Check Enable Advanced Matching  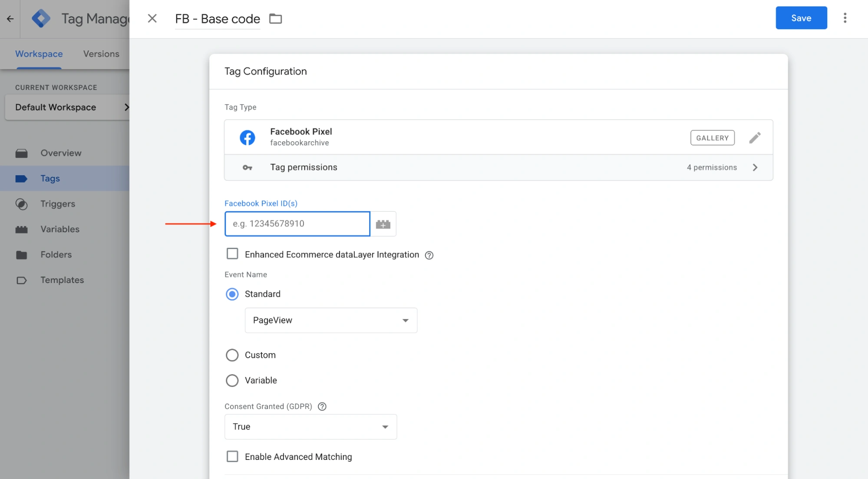(232, 456)
